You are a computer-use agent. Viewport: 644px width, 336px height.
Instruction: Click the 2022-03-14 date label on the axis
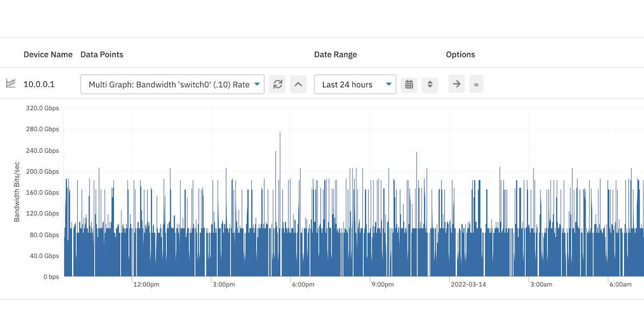(470, 285)
